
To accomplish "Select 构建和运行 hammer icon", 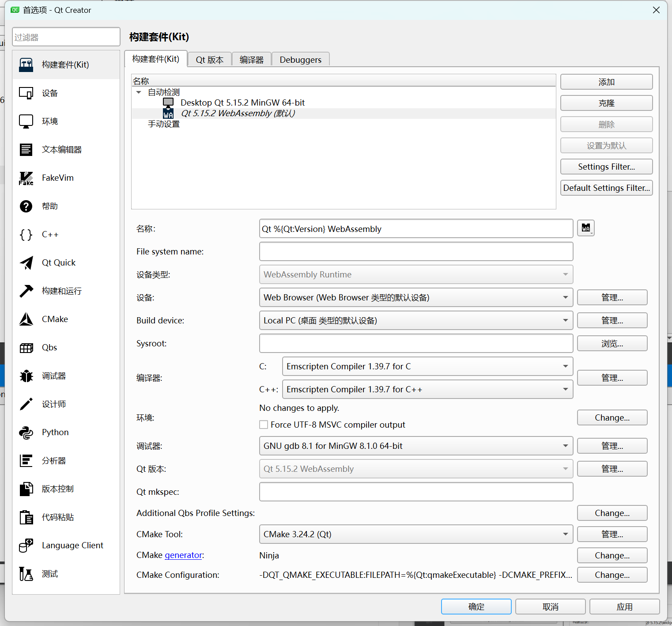I will [26, 291].
